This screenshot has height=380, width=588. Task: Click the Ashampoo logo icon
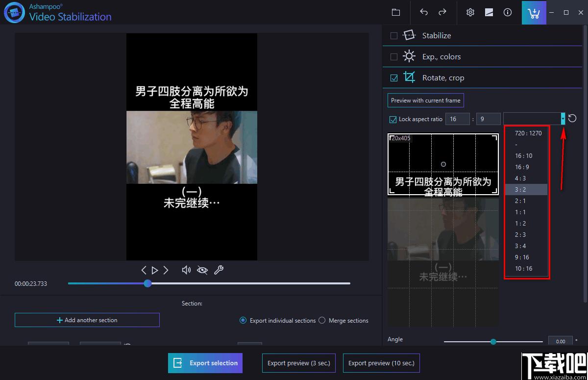pos(14,12)
